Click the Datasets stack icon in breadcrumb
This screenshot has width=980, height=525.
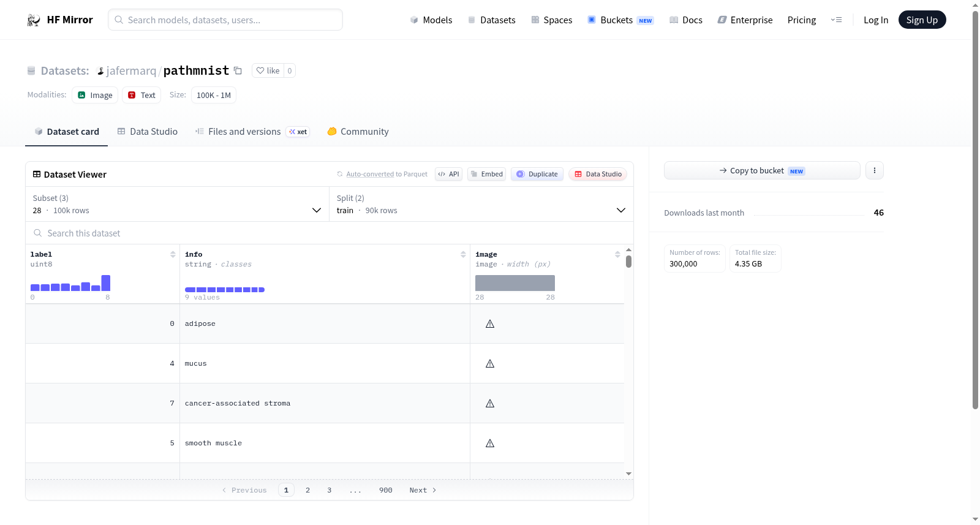31,71
